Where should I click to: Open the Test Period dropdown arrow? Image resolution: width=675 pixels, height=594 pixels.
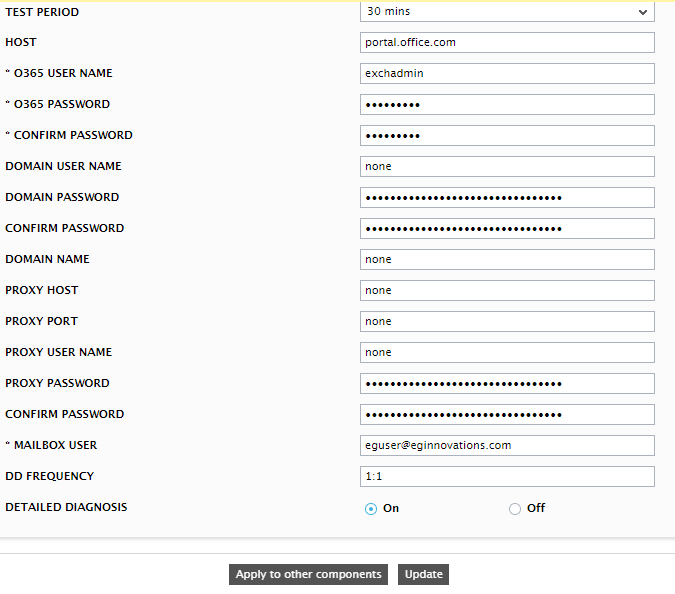point(642,12)
